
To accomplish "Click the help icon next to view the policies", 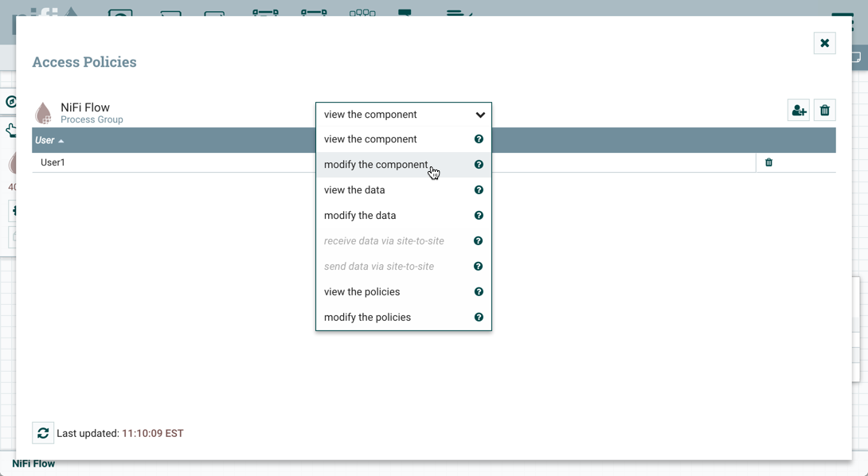I will tap(478, 291).
